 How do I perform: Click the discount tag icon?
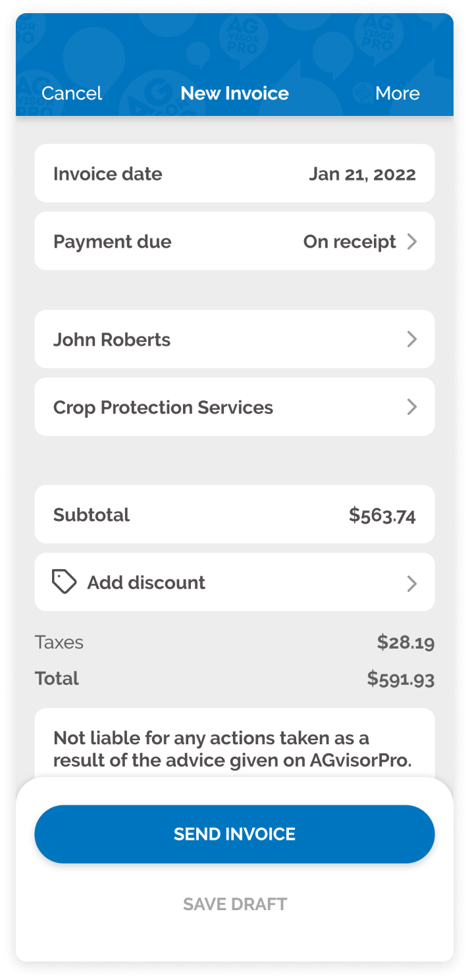click(x=64, y=582)
